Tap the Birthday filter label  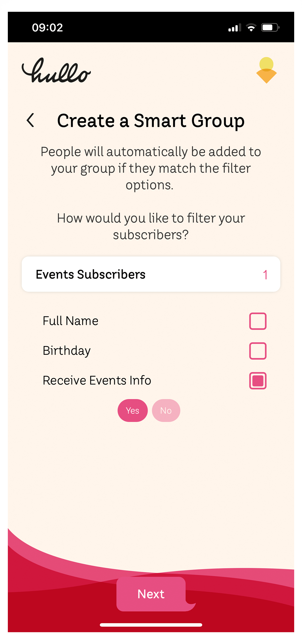point(67,351)
